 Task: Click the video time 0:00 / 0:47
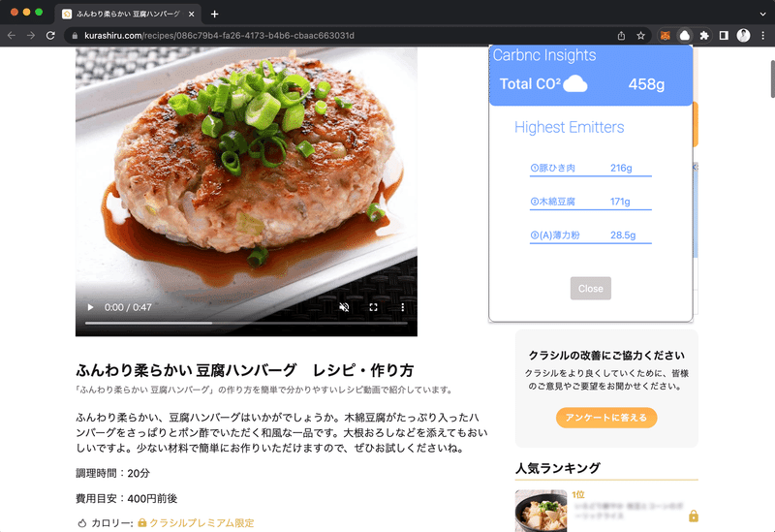128,307
